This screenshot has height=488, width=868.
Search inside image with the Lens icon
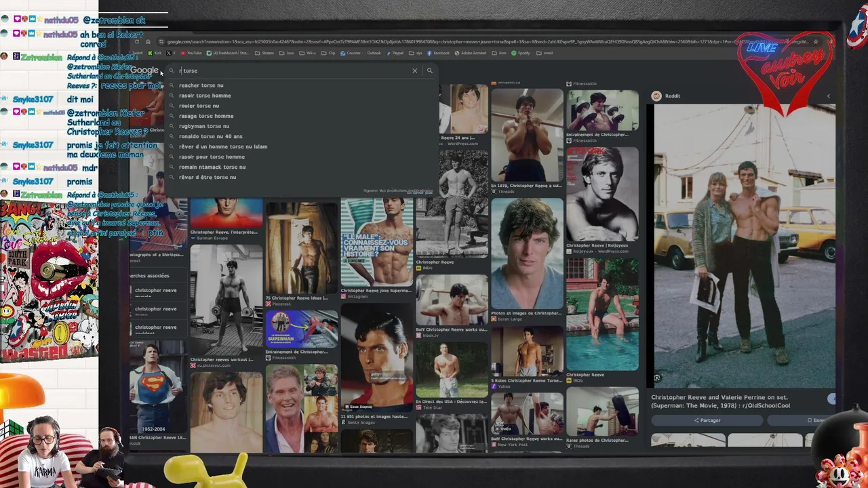pos(656,378)
